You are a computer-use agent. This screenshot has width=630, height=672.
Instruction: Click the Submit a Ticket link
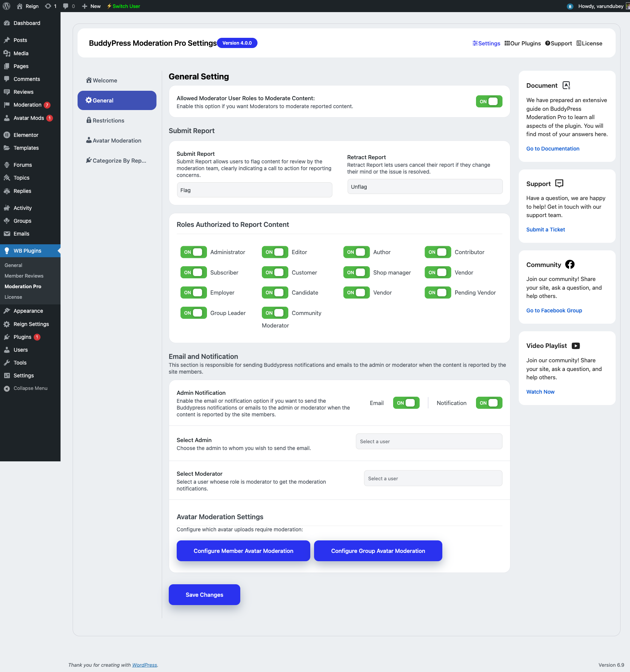click(x=546, y=230)
